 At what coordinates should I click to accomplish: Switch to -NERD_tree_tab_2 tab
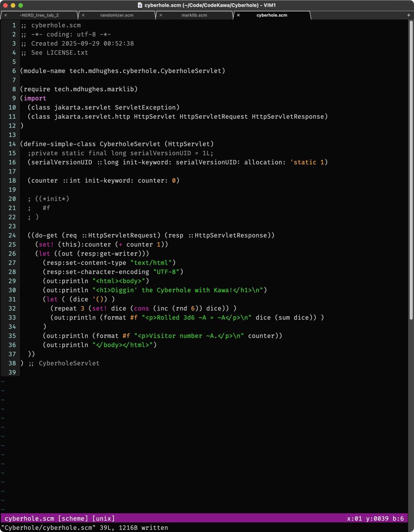pos(39,15)
